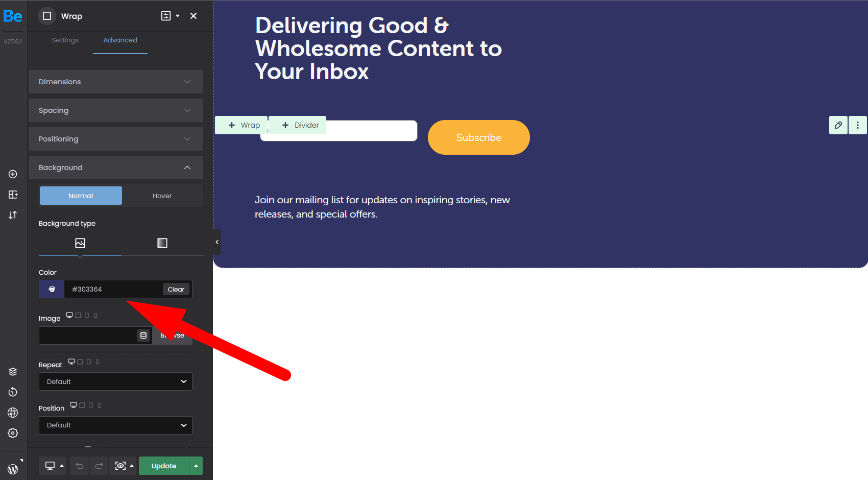Switch to the Settings tab
This screenshot has width=868, height=480.
(x=65, y=40)
